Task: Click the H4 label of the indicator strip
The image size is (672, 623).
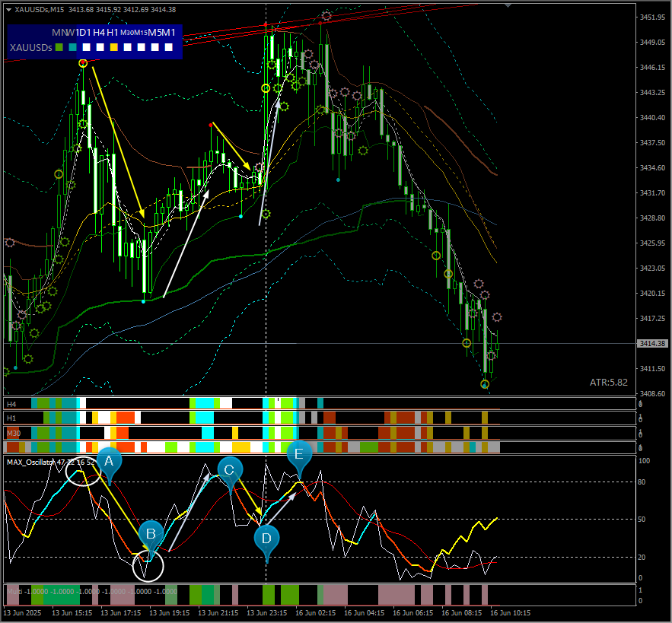Action: [x=11, y=405]
